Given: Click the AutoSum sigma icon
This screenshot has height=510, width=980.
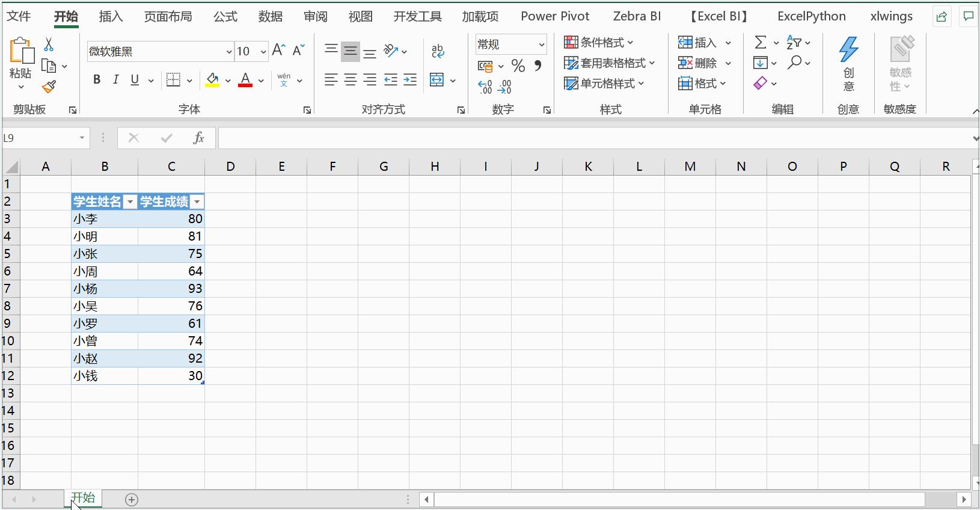Looking at the screenshot, I should [761, 43].
